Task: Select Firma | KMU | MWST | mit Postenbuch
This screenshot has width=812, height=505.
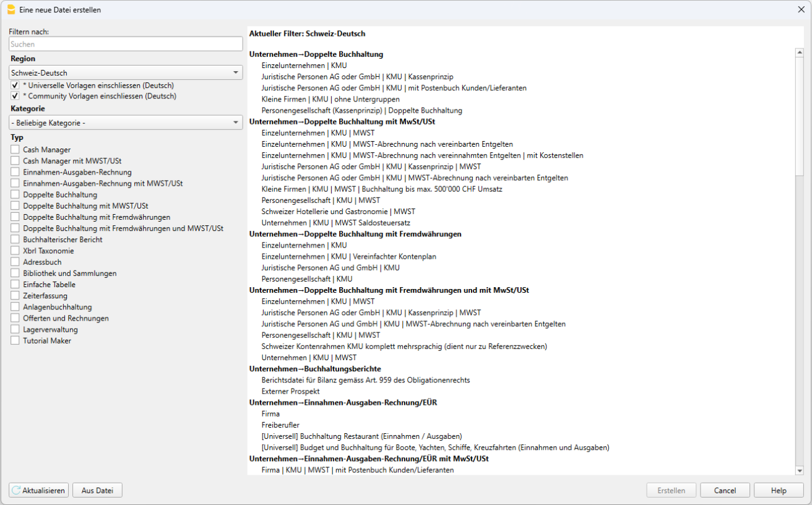Action: coord(358,470)
